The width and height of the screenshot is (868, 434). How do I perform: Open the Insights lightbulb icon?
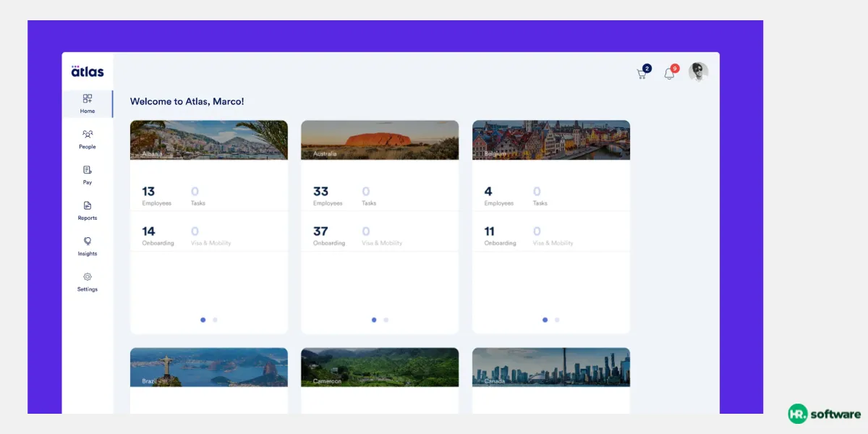[x=88, y=241]
